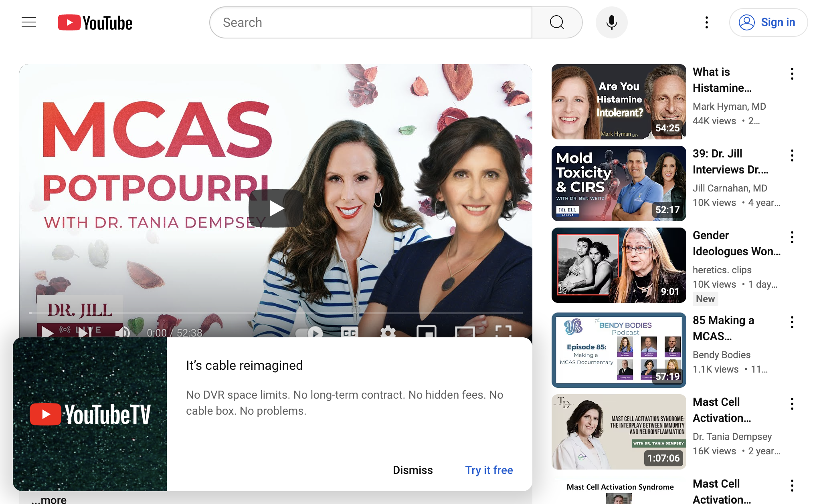Open options for bottom Mast Cell Activation video
821x504 pixels.
[x=792, y=486]
